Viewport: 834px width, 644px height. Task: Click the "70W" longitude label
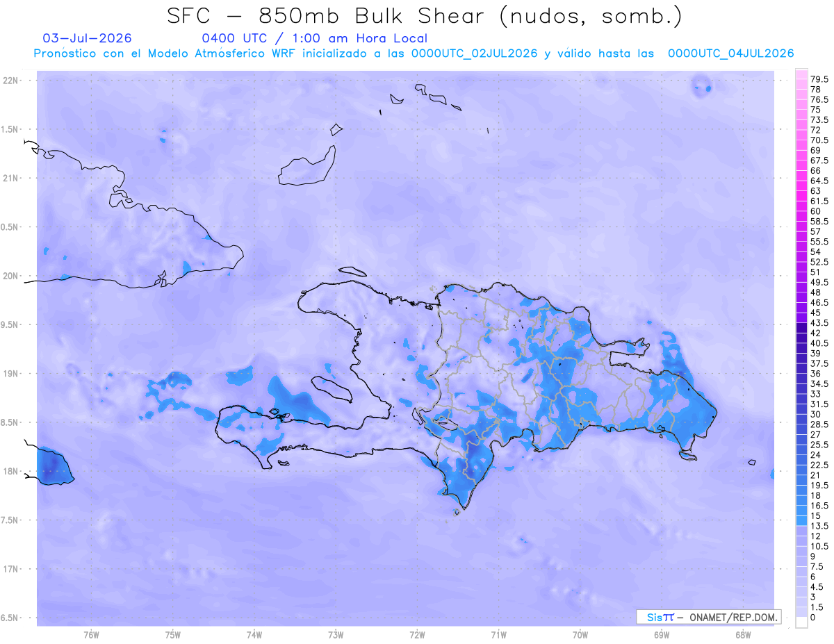tap(580, 635)
